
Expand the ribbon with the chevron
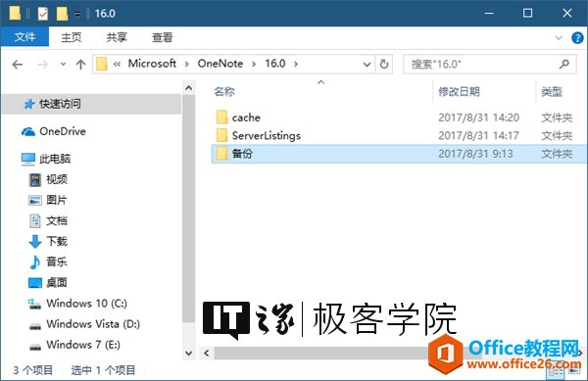(x=559, y=37)
